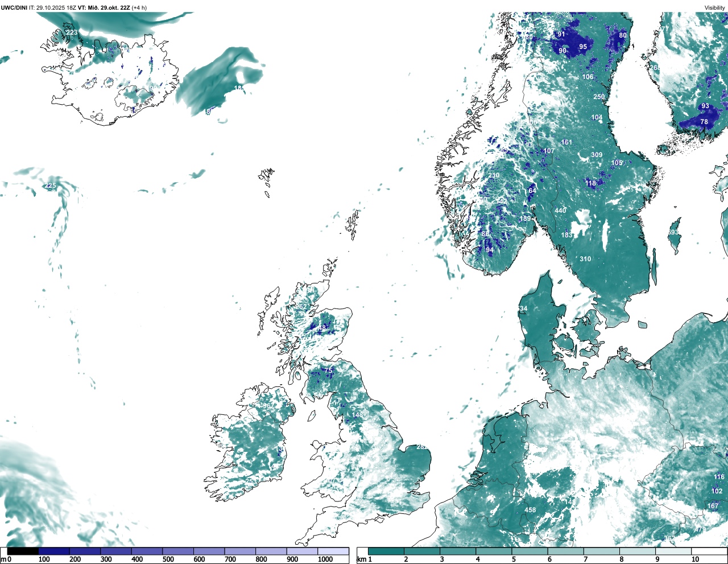Click the '78' value in southern Finland

pos(704,122)
